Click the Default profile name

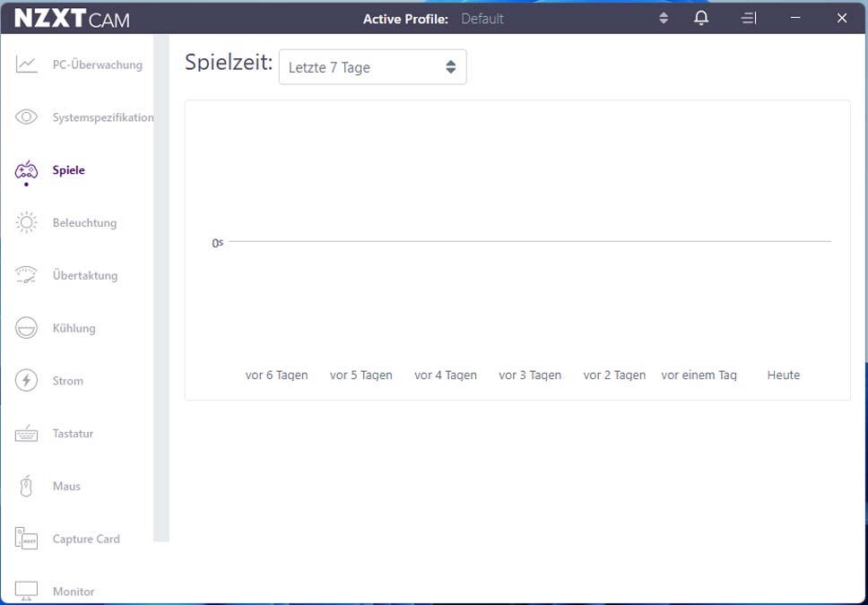(x=482, y=19)
